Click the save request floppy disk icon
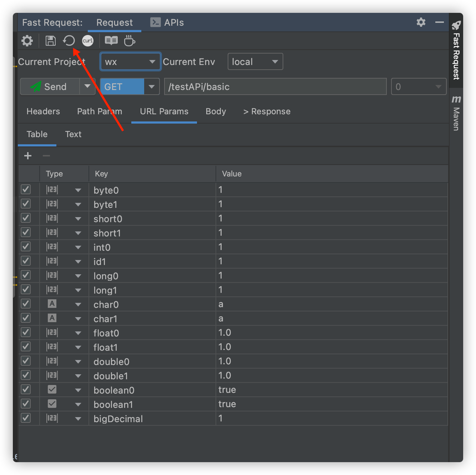The width and height of the screenshot is (476, 475). [x=50, y=41]
